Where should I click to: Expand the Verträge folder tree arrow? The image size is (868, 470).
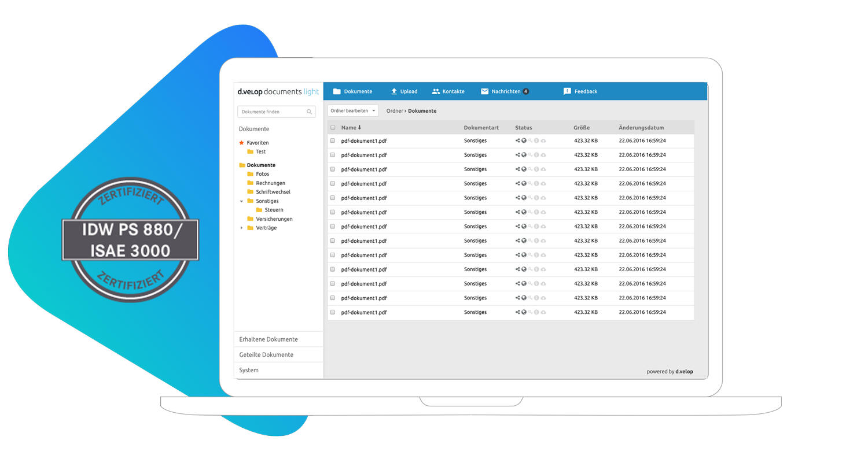(241, 228)
